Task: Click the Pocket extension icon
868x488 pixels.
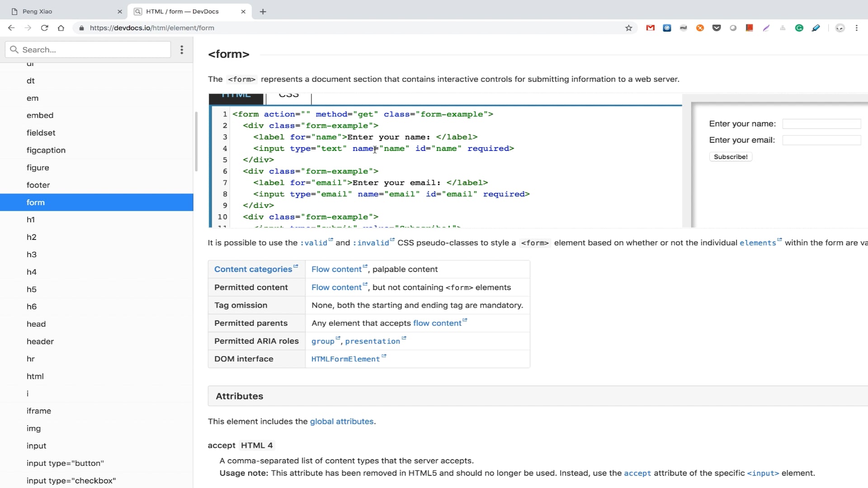Action: pyautogui.click(x=717, y=28)
